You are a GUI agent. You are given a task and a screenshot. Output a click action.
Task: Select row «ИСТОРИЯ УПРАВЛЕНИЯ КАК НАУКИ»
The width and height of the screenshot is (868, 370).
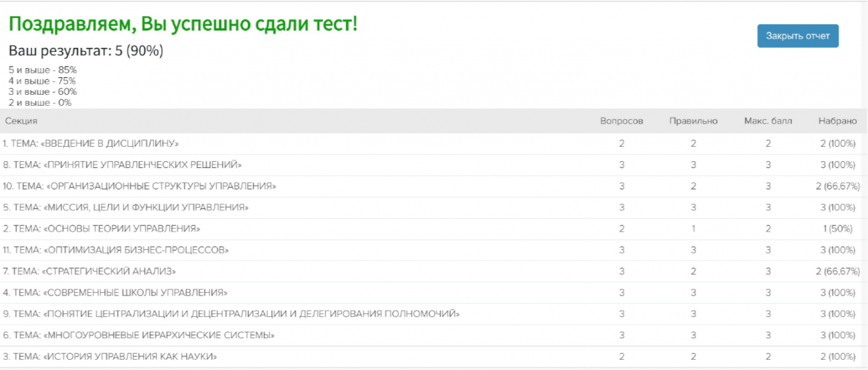point(434,357)
